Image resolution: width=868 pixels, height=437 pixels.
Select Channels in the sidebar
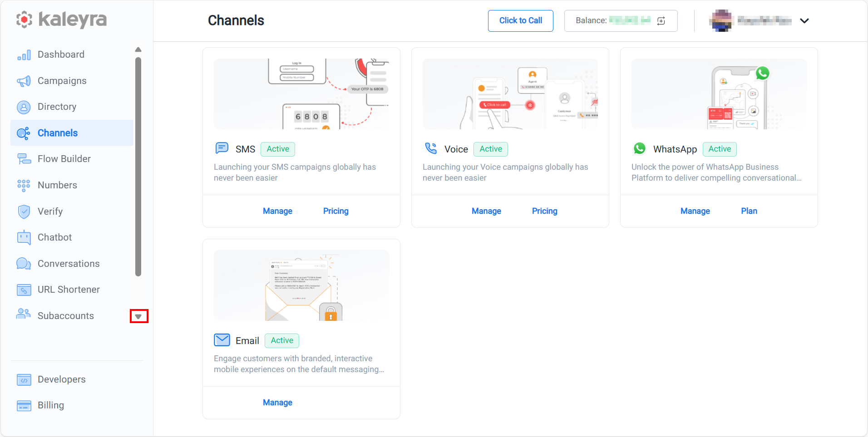click(72, 133)
